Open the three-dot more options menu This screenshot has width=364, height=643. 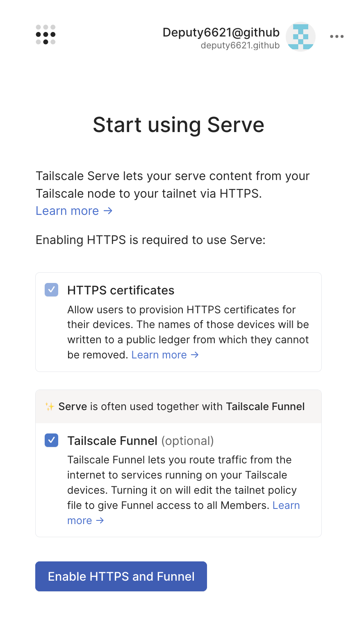point(337,36)
